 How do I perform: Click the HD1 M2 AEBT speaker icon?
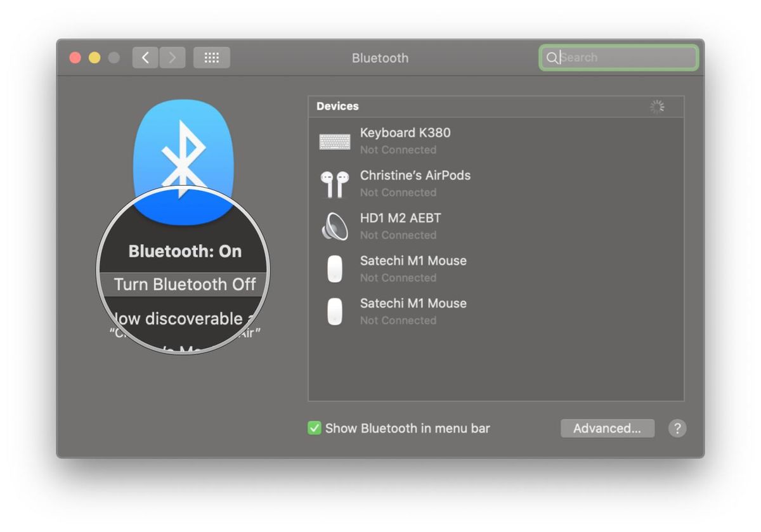(335, 226)
